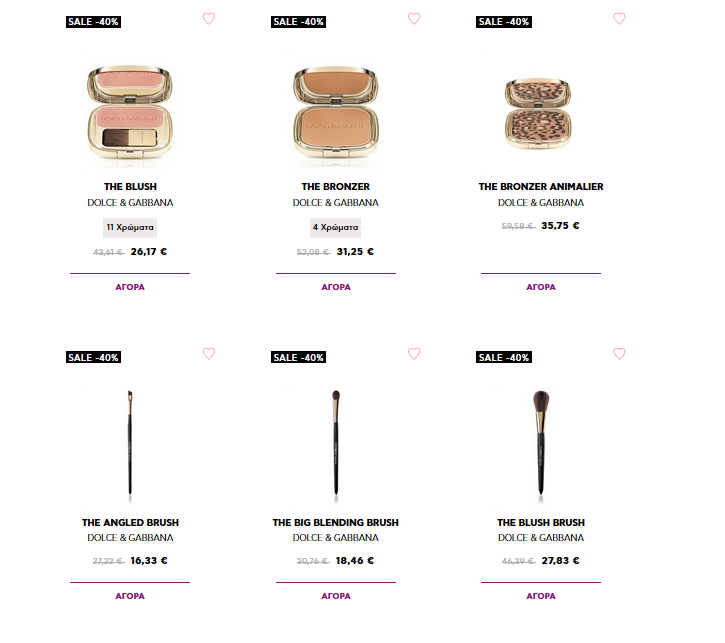
Task: Toggle wishlist heart for Bronzer Animalier
Action: pos(619,18)
